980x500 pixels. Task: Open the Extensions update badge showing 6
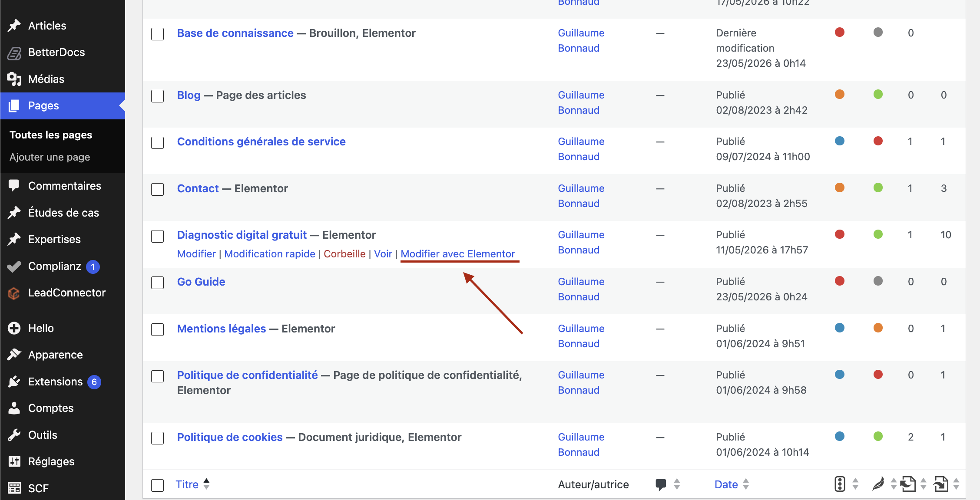tap(94, 382)
